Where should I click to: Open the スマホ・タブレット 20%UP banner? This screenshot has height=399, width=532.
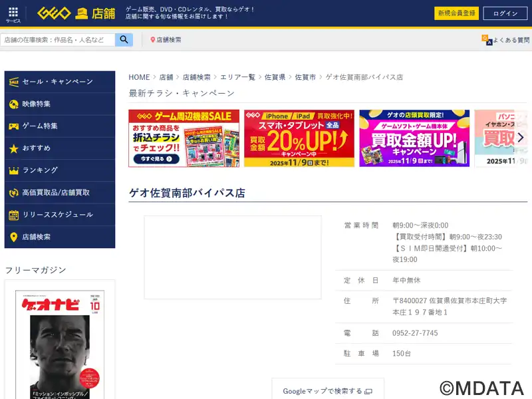coord(299,138)
